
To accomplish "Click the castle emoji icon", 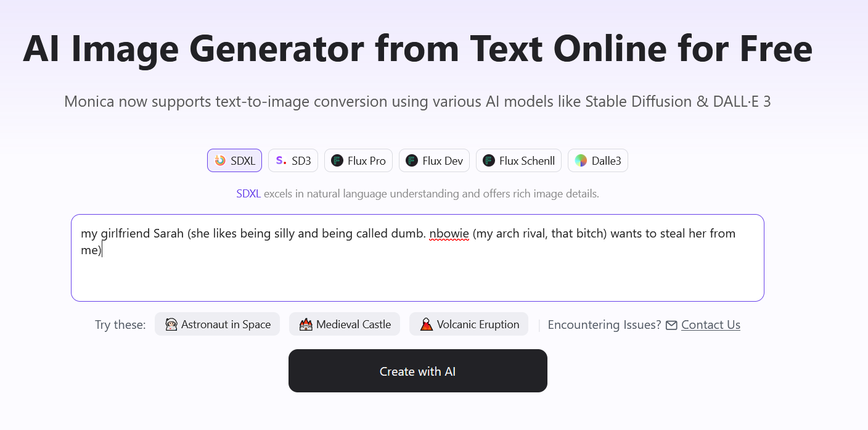I will pyautogui.click(x=306, y=325).
